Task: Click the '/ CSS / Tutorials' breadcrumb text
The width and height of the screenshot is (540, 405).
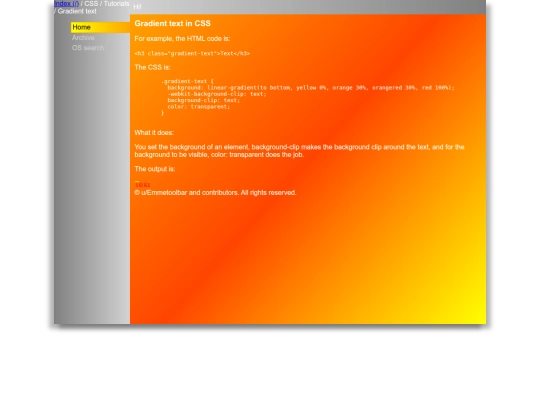Action: [105, 4]
